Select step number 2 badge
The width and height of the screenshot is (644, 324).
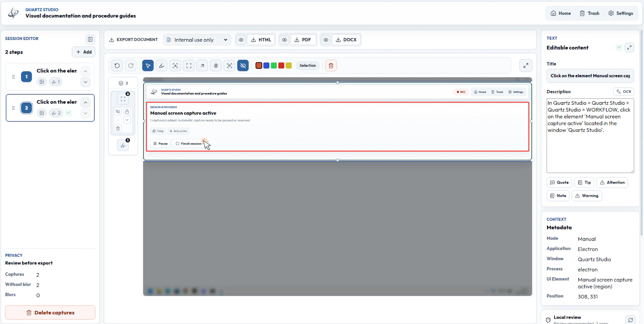point(27,108)
